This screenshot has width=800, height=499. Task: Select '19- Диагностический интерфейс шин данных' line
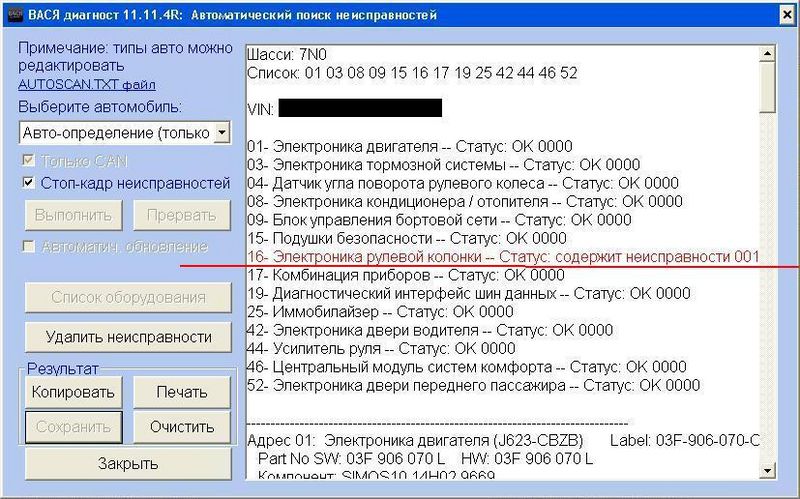coord(468,293)
